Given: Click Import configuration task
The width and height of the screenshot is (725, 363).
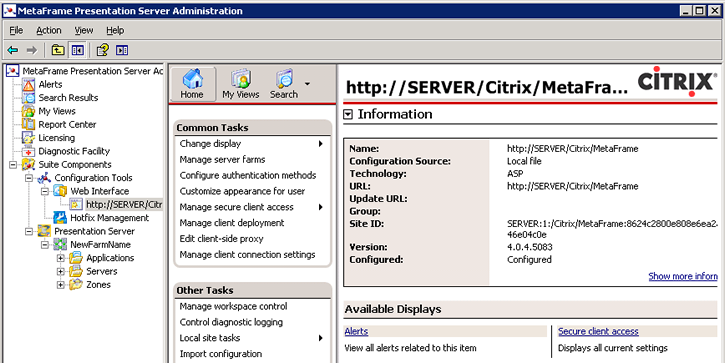Looking at the screenshot, I should (x=221, y=354).
